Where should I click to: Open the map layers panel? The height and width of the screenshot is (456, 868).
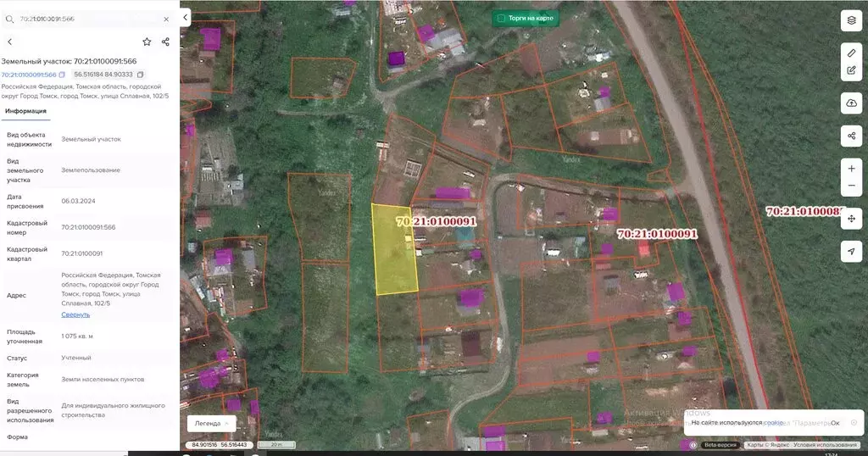(851, 20)
